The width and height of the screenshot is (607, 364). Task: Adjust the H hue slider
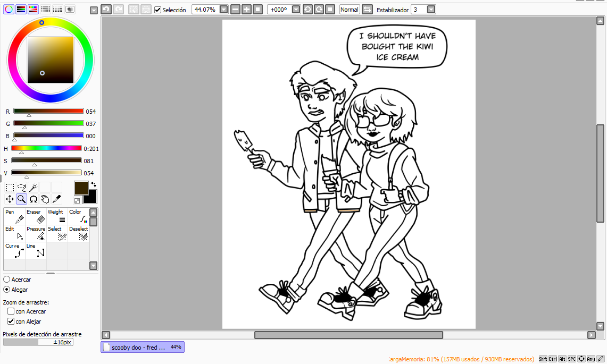46,148
